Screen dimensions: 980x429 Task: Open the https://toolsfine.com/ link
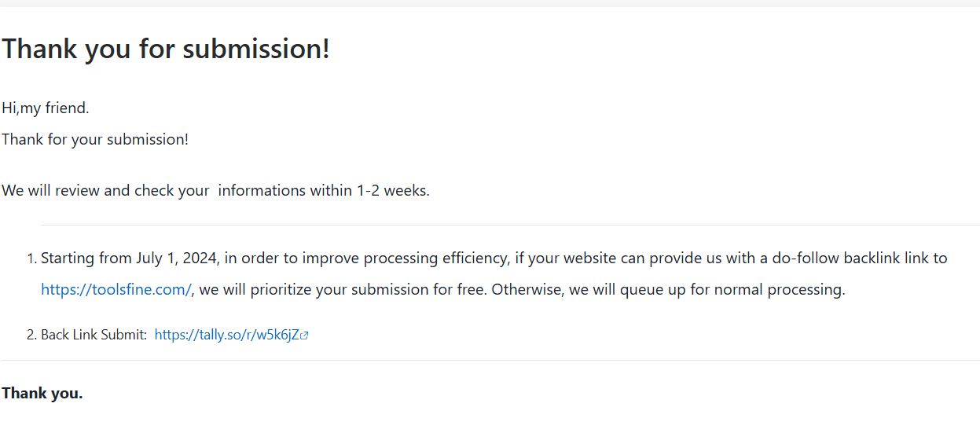point(116,289)
